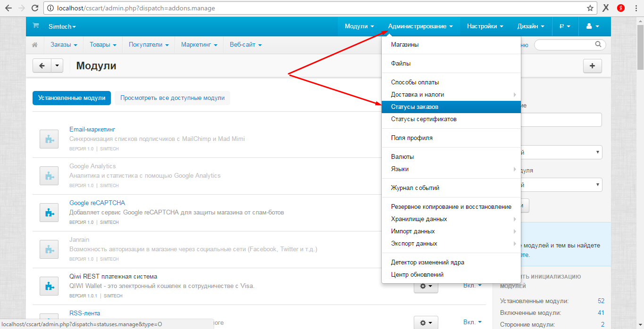Image resolution: width=644 pixels, height=329 pixels.
Task: Open gear menu for Qiwi REST module
Action: tap(426, 286)
